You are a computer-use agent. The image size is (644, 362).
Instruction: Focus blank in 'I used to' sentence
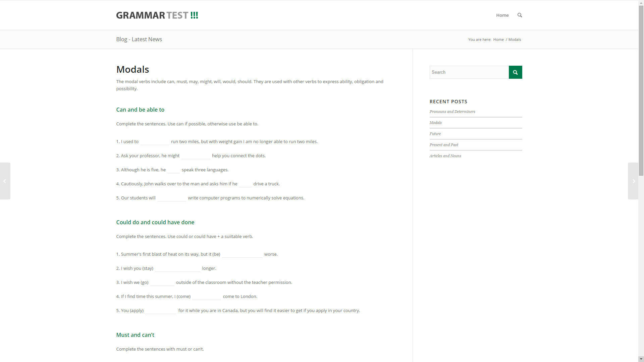[155, 142]
